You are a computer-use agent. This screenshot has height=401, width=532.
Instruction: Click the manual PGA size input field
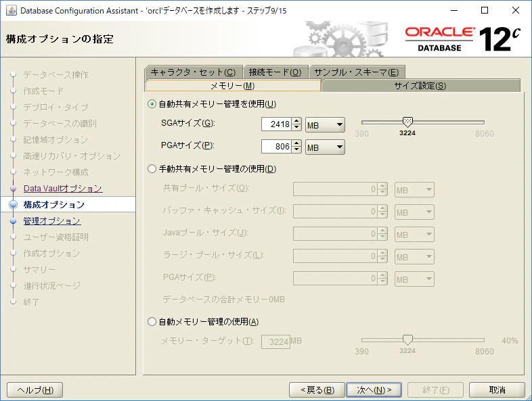[336, 279]
